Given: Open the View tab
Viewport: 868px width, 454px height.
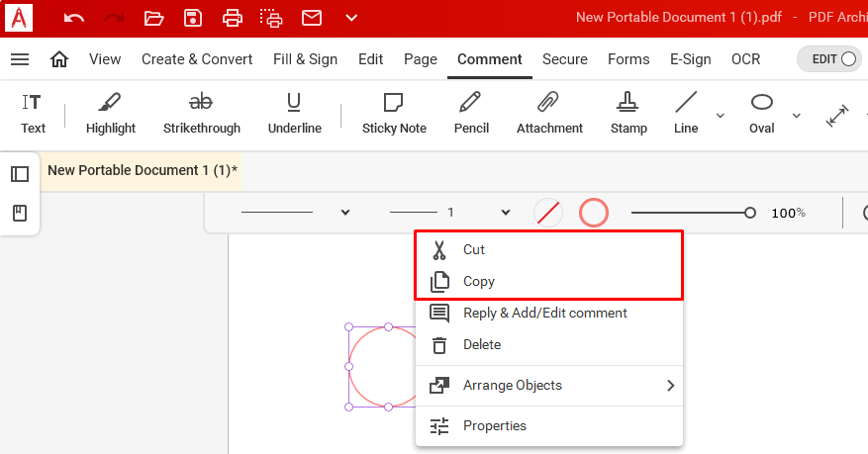Looking at the screenshot, I should [x=105, y=59].
